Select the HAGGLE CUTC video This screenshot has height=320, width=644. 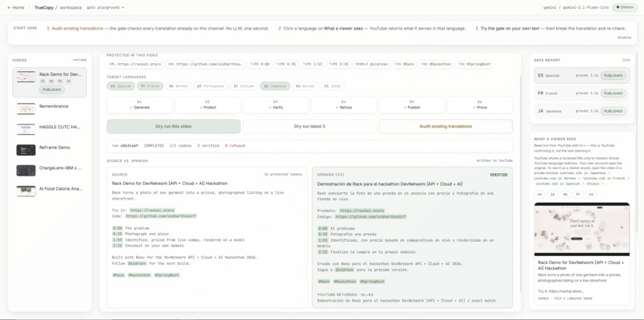50,128
